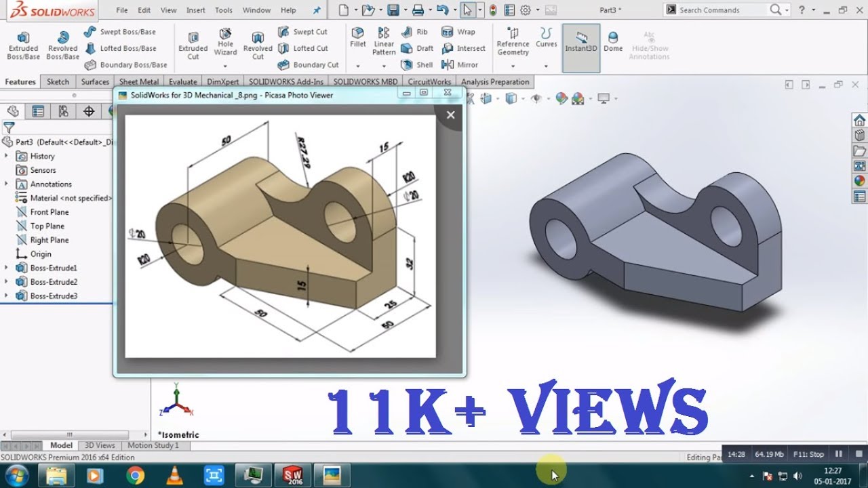
Task: Activate the Linear Pattern tool
Action: coord(384,41)
